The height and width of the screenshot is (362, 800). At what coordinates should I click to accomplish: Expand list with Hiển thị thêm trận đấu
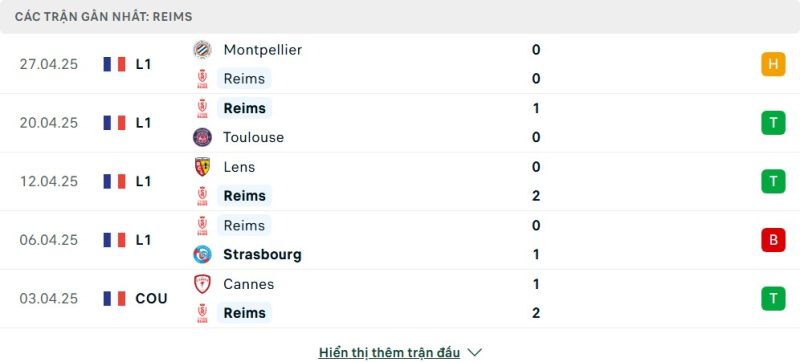click(389, 352)
